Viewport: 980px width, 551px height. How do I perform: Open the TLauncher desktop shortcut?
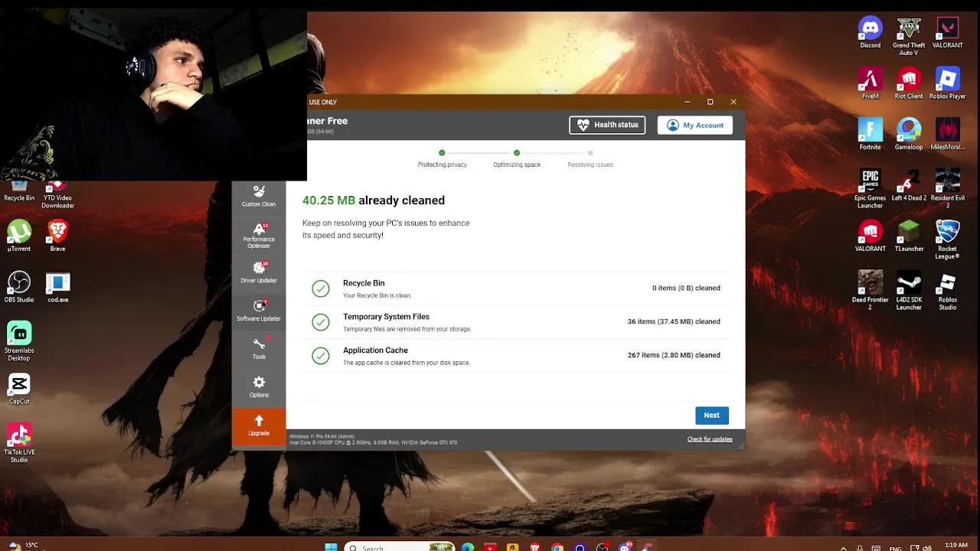point(909,236)
